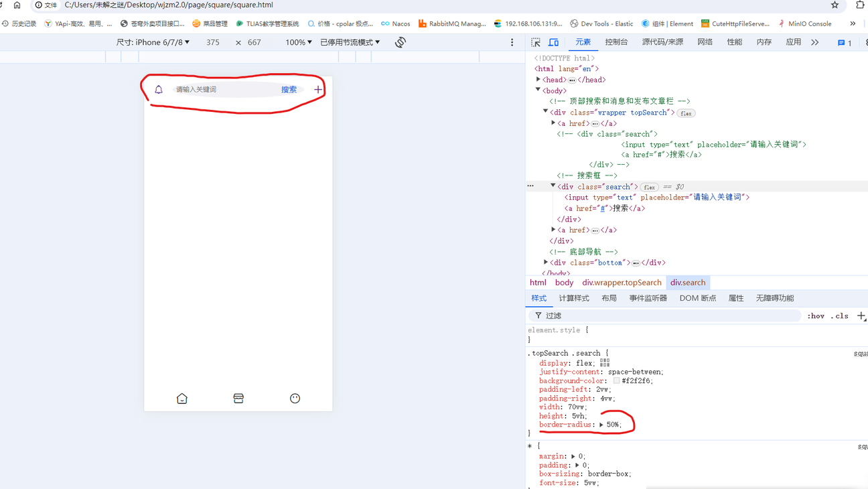
Task: Click the bookmark star icon in address bar
Action: pos(835,5)
